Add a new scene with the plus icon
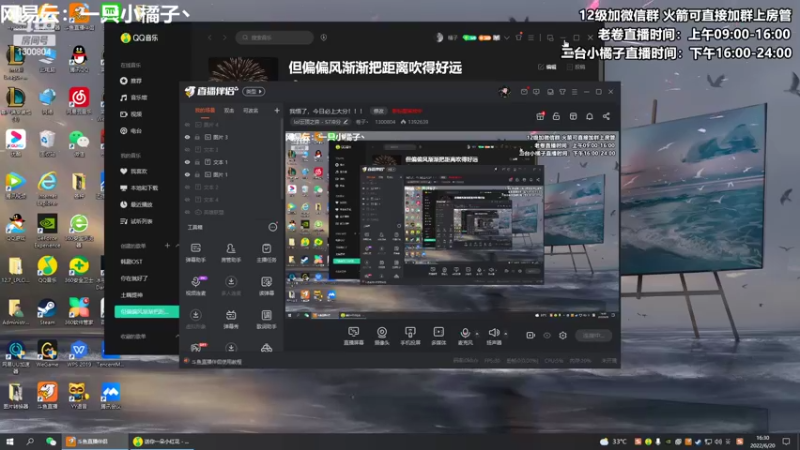This screenshot has width=800, height=450. [x=277, y=110]
